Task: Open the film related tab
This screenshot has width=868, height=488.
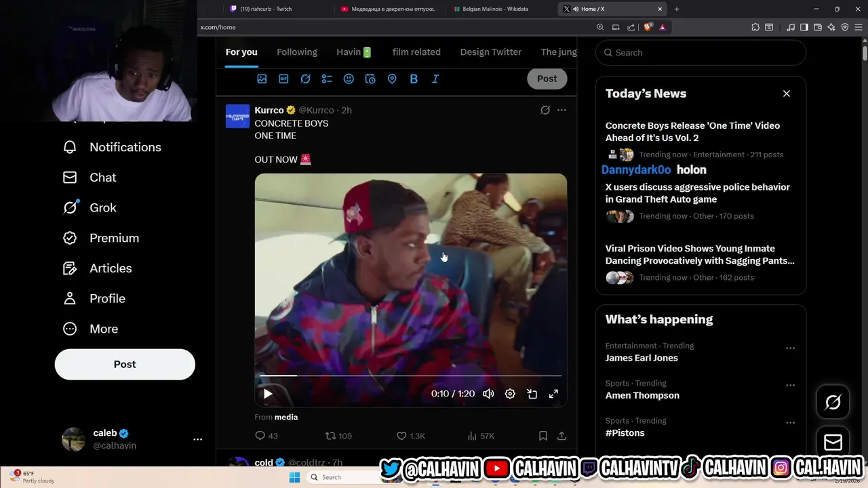Action: point(416,52)
